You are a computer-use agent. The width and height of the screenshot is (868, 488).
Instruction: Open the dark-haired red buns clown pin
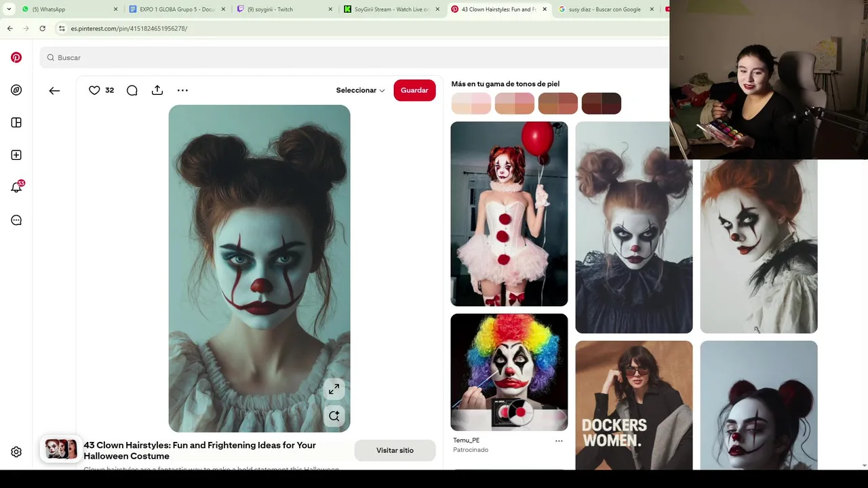coord(759,405)
